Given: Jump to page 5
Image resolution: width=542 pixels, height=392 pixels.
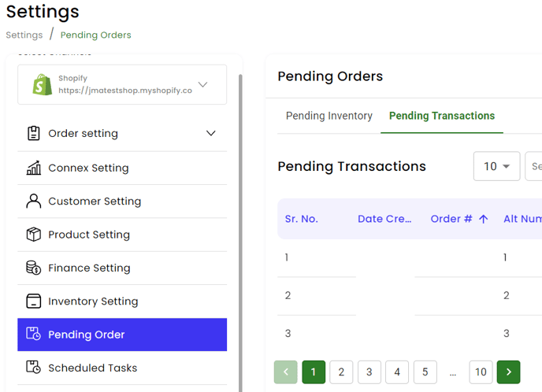Looking at the screenshot, I should click(x=425, y=372).
